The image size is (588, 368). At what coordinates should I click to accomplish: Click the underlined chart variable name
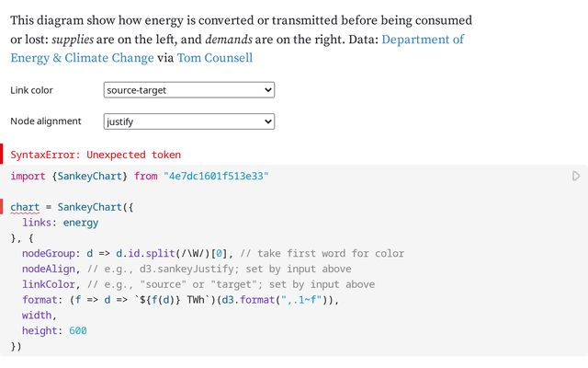[x=25, y=207]
